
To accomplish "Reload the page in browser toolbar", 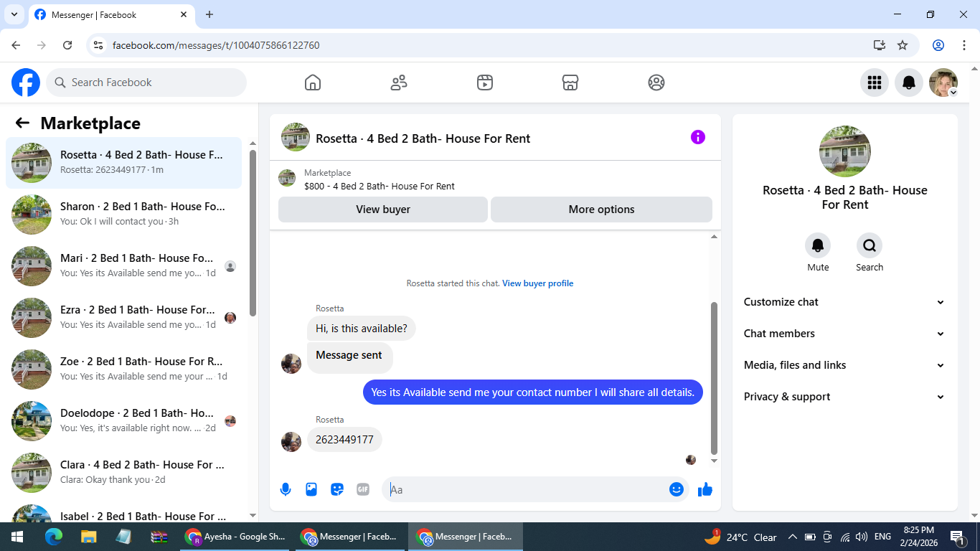I will 67,45.
